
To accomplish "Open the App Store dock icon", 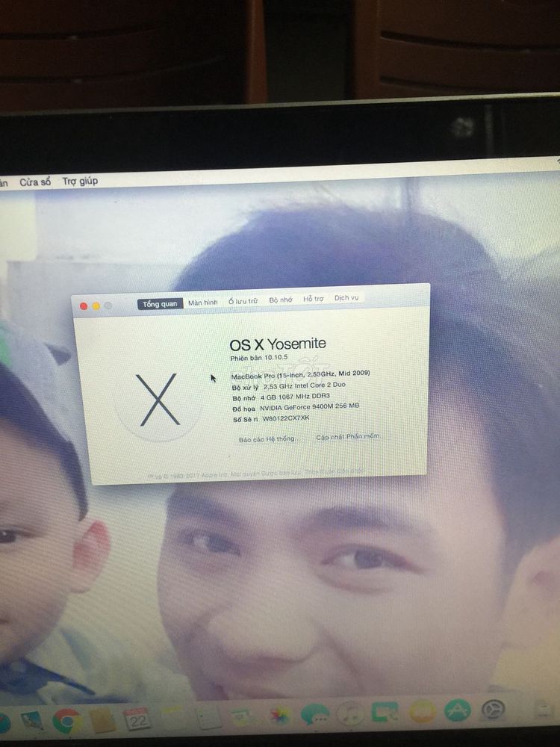I will pyautogui.click(x=458, y=711).
